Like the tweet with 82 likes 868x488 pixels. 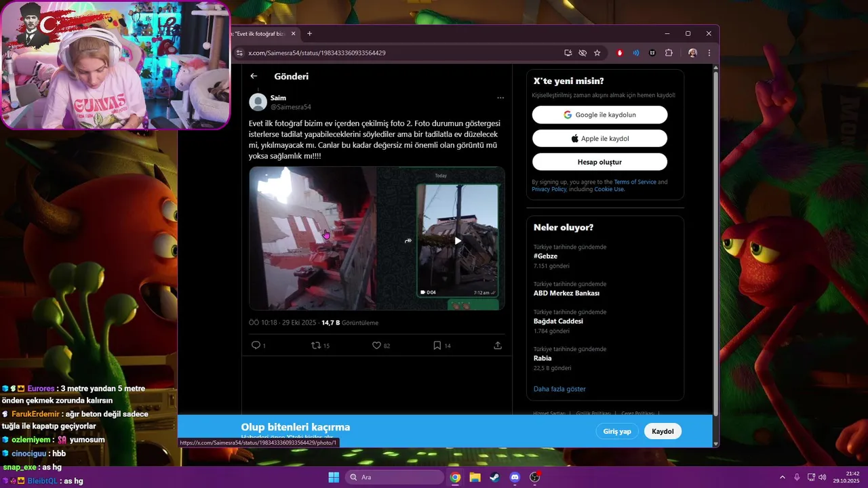pos(376,346)
